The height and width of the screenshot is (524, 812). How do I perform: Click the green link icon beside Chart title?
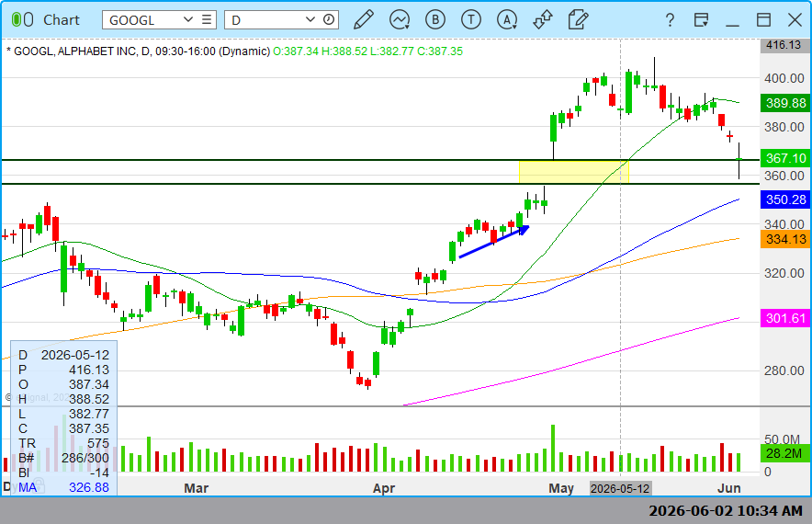point(22,19)
